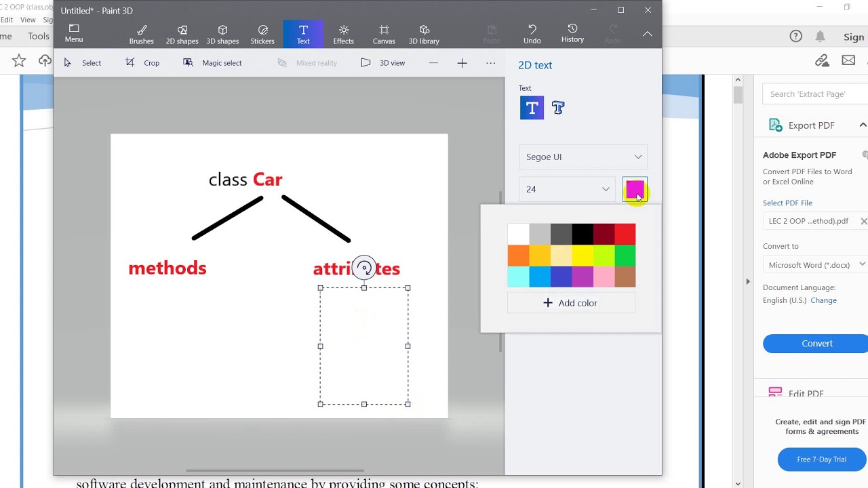Click the Acrobat share link icon
The width and height of the screenshot is (868, 488).
pos(822,61)
